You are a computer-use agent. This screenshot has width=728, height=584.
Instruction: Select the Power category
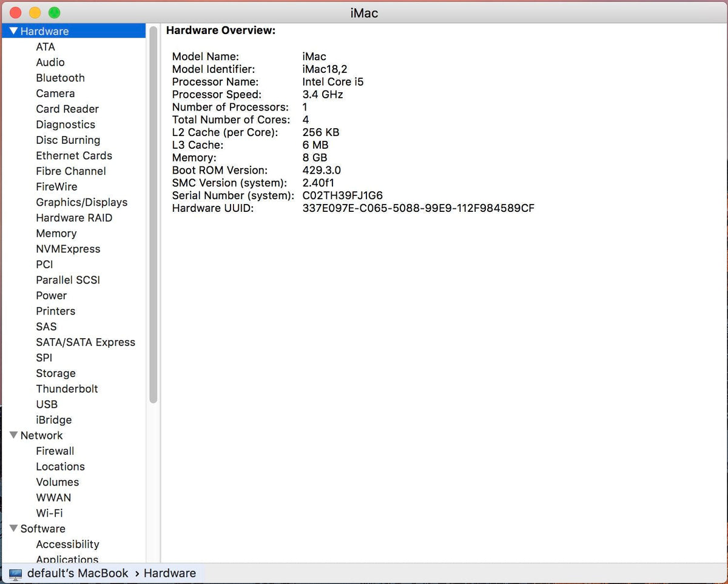(x=51, y=296)
